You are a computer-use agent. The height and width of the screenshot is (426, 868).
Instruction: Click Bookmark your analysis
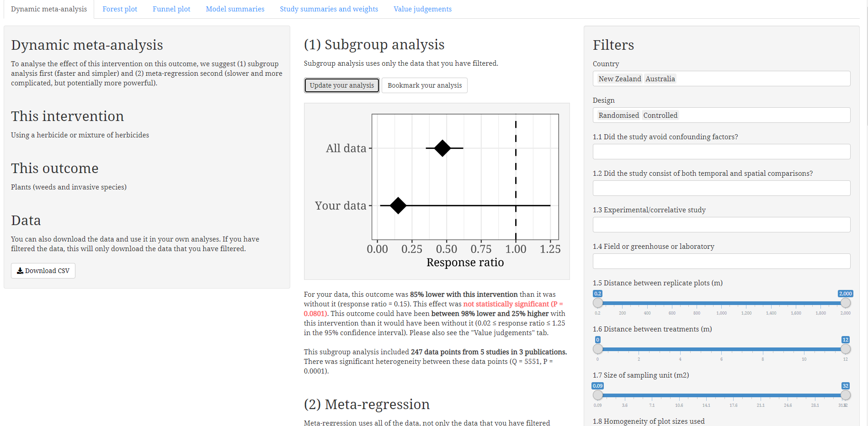(x=424, y=85)
